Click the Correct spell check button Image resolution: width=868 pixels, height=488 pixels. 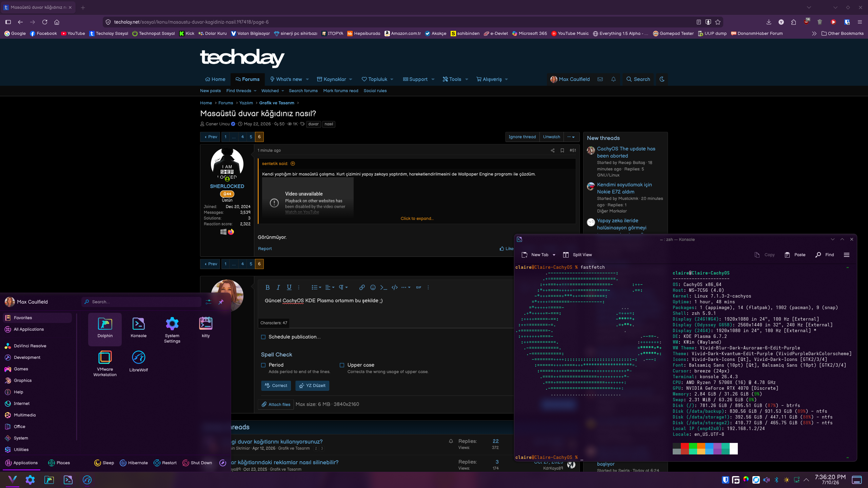tap(276, 386)
